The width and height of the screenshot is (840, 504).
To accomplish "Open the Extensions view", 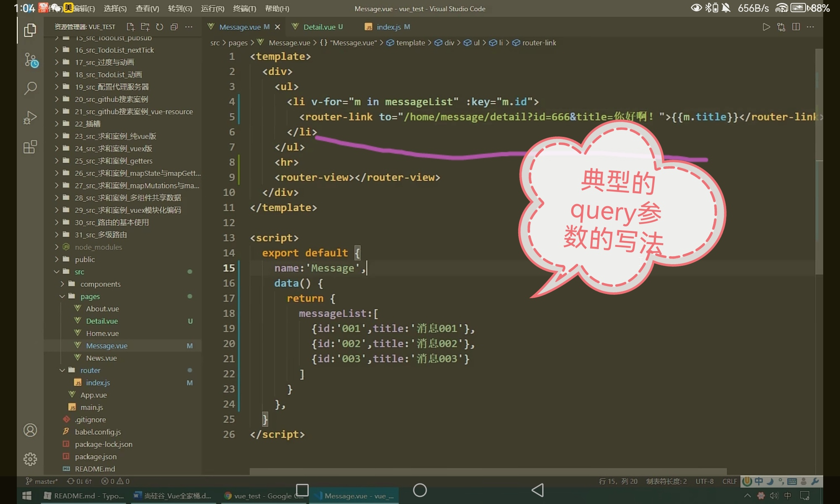I will tap(30, 147).
